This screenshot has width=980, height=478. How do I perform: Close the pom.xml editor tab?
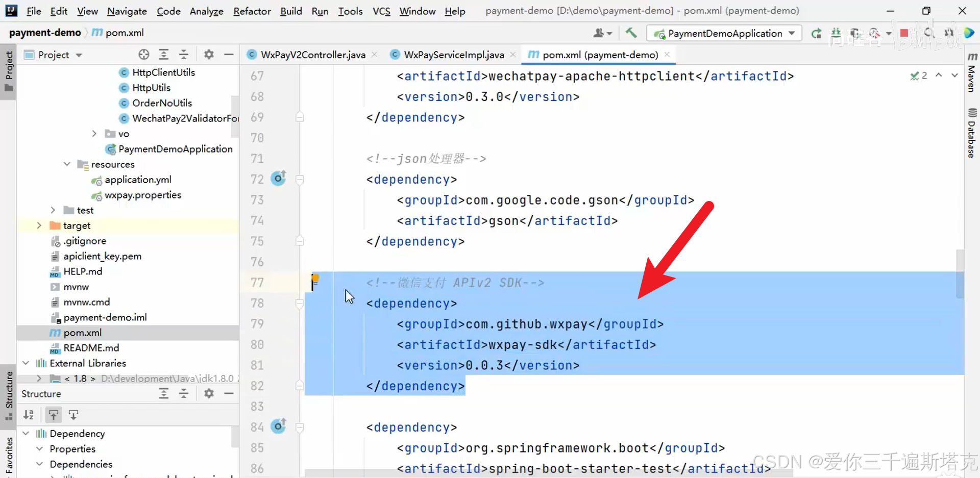667,54
